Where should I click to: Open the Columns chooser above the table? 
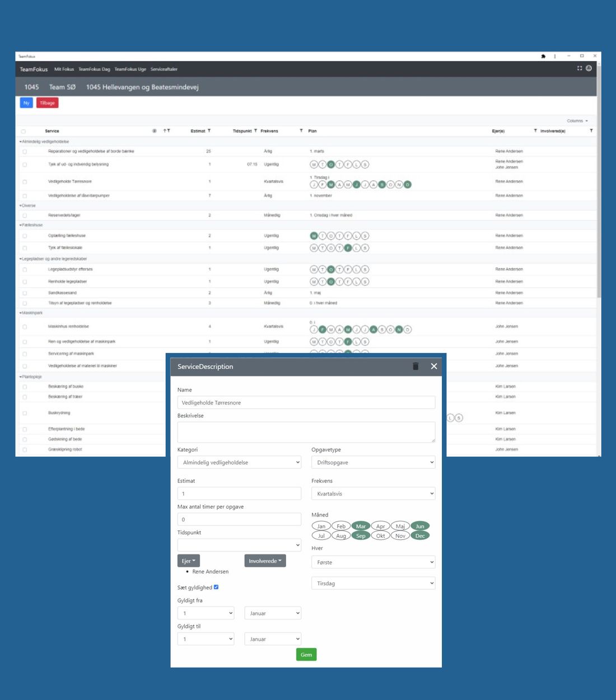[x=577, y=121]
